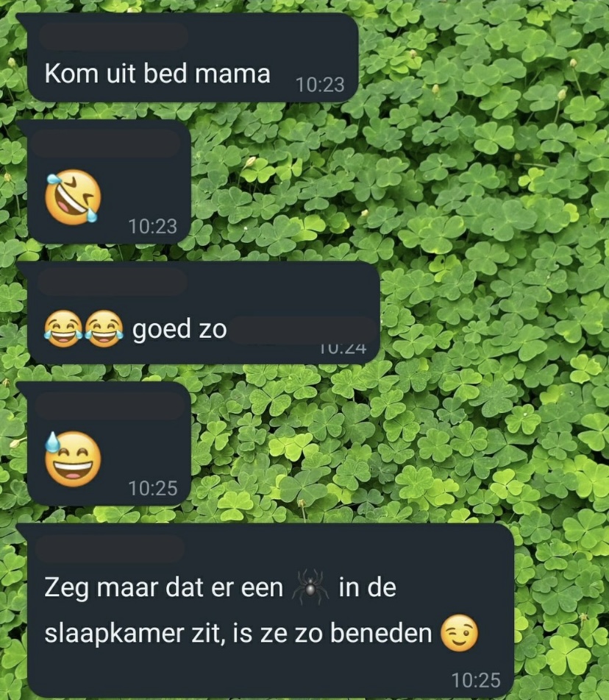Tap the 10:25 timestamp under the sweat-smile emoji
Viewport: 609px width, 700px height.
tap(153, 489)
